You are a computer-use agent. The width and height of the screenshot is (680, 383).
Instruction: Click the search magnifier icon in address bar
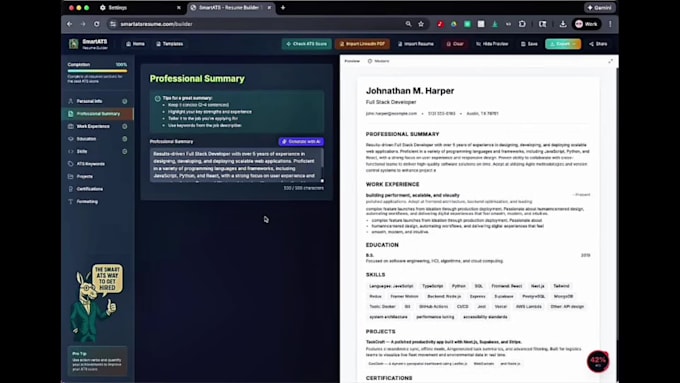coord(408,24)
